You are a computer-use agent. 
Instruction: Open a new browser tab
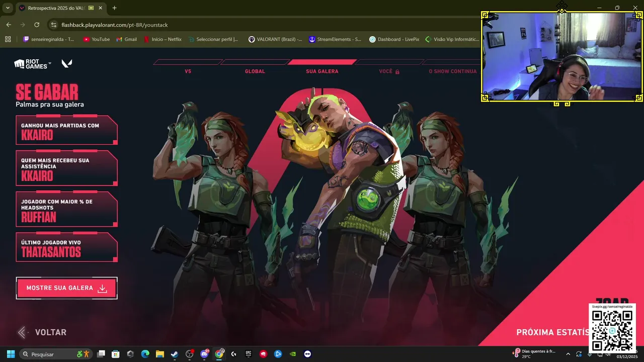[x=114, y=8]
